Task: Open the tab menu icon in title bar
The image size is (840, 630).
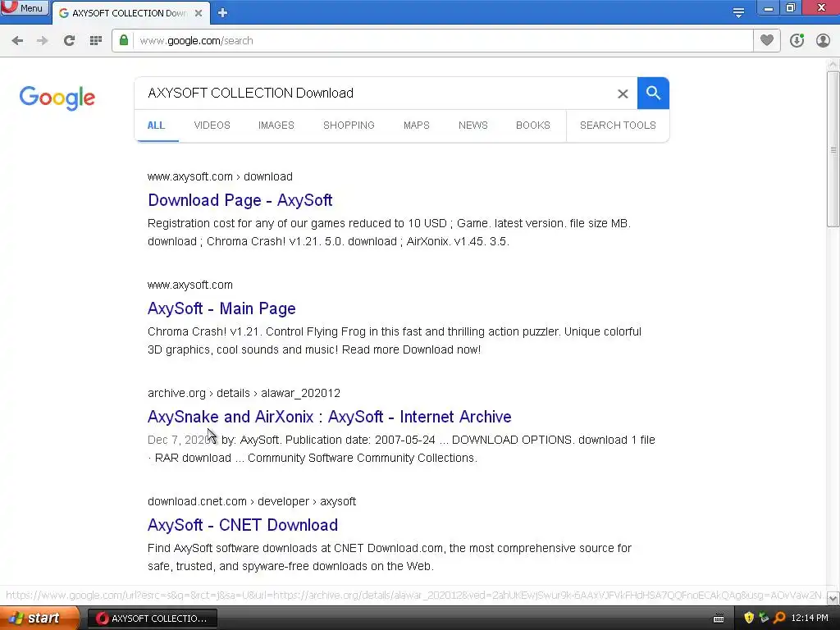Action: coord(738,13)
